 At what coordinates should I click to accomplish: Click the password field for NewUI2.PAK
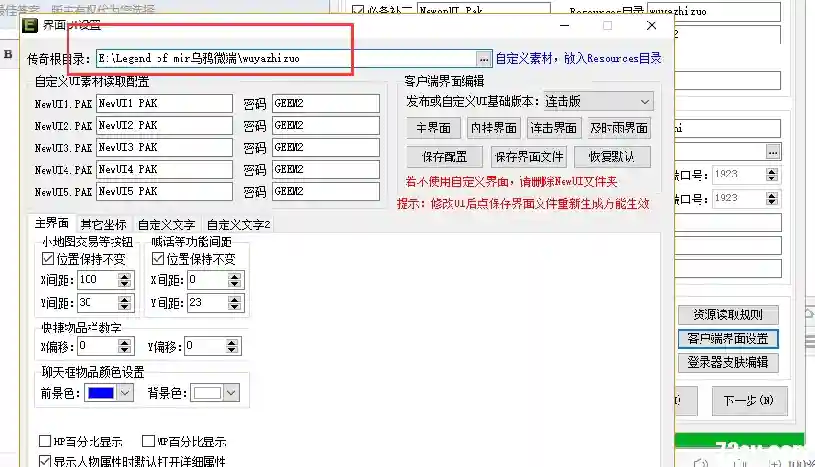pos(326,125)
